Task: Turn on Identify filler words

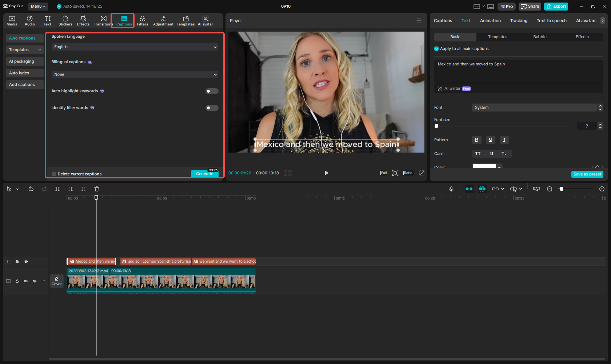Action: pyautogui.click(x=212, y=108)
